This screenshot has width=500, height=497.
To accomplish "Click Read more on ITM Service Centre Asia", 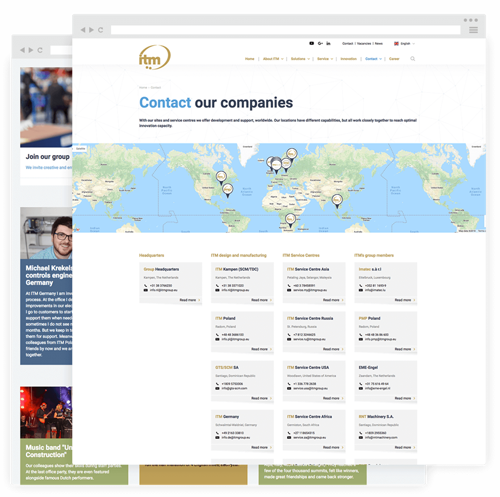I will 333,300.
